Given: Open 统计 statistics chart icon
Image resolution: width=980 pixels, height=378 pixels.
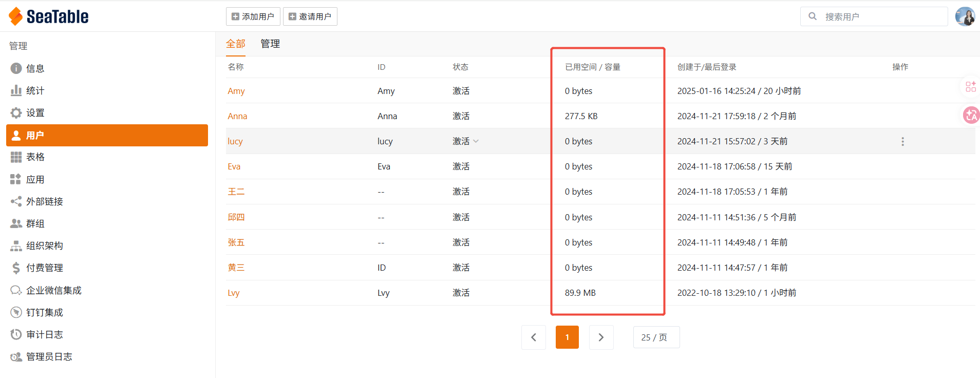Looking at the screenshot, I should pyautogui.click(x=16, y=90).
